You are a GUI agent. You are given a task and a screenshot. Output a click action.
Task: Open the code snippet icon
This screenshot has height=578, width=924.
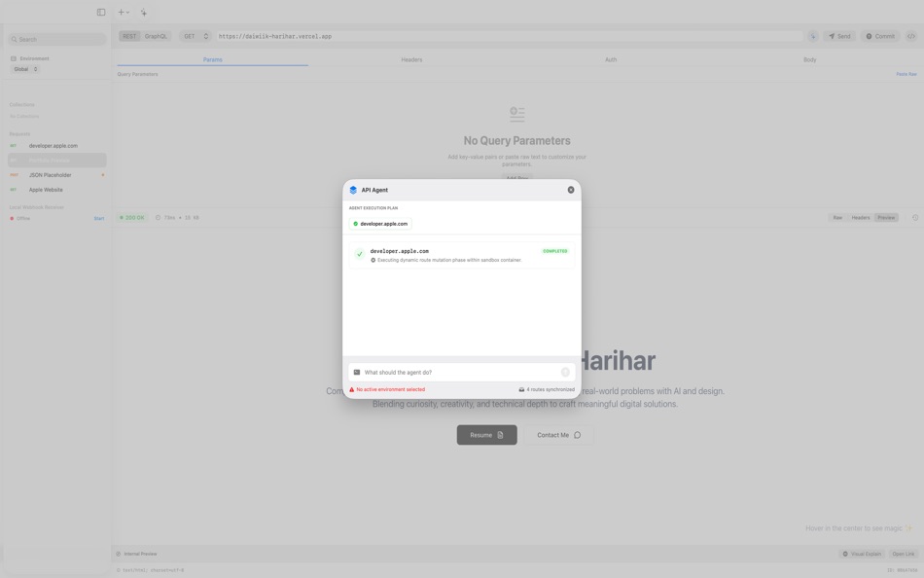coord(911,37)
